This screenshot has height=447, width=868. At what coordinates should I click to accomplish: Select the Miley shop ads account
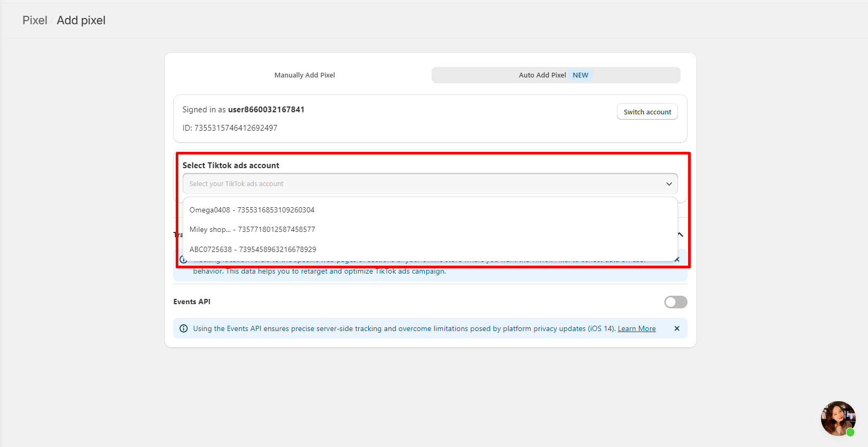252,229
